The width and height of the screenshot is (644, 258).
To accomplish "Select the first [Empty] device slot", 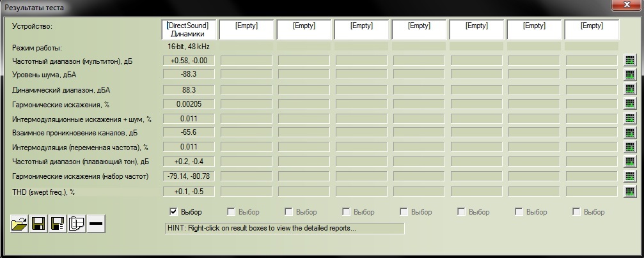I will [x=246, y=30].
